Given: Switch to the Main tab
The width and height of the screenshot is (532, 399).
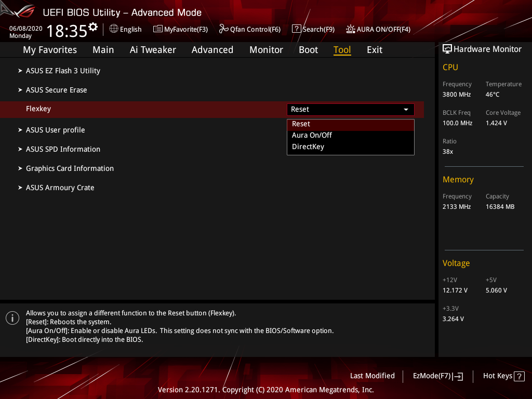Looking at the screenshot, I should coord(103,50).
